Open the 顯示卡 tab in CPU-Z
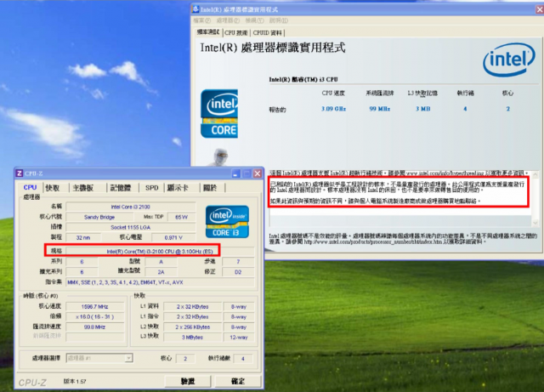 tap(178, 188)
